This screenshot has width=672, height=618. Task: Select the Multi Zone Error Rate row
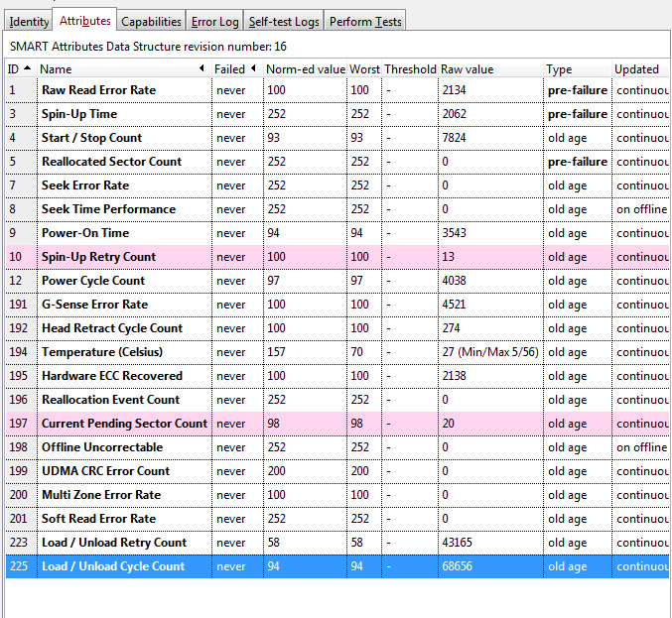336,495
